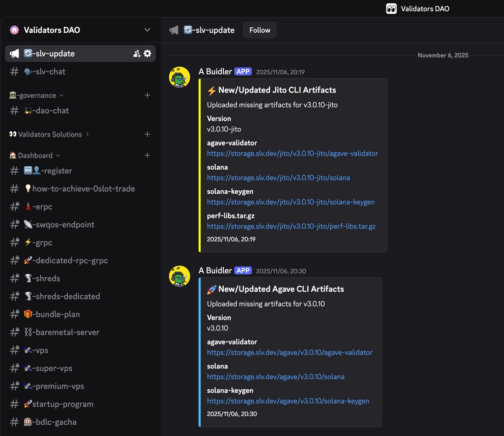Open channel settings gear for slv-update
The height and width of the screenshot is (436, 504).
[147, 54]
